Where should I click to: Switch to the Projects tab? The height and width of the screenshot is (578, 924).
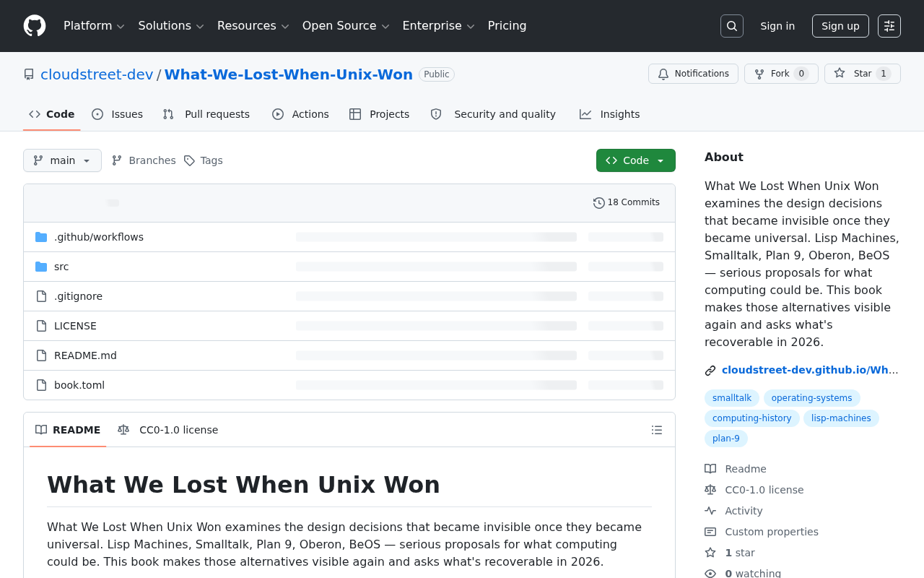coord(379,114)
